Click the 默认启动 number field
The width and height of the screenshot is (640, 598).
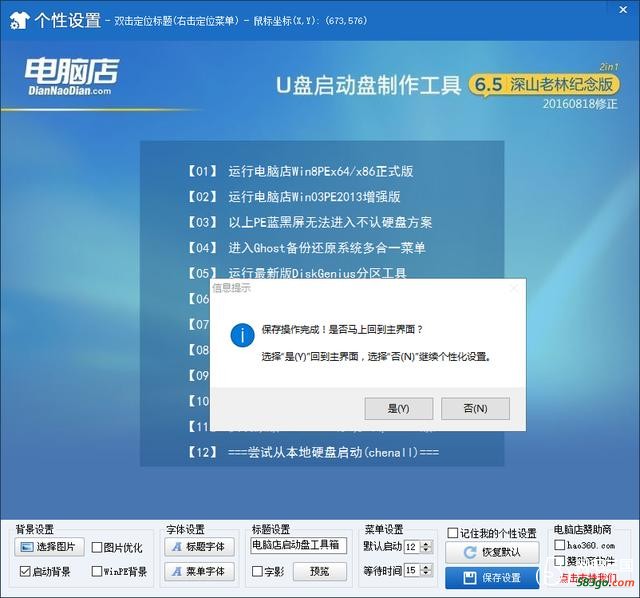tap(412, 547)
